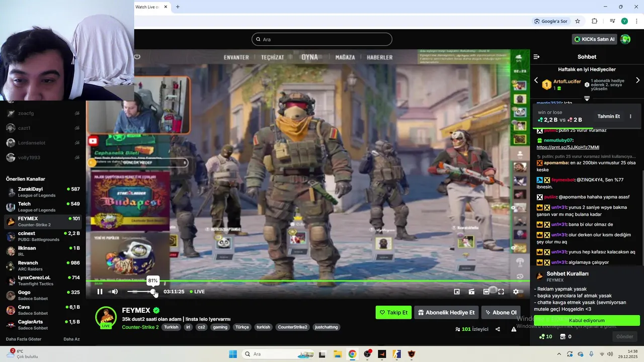The width and height of the screenshot is (644, 362).
Task: Open video player settings gear
Action: pos(516,292)
